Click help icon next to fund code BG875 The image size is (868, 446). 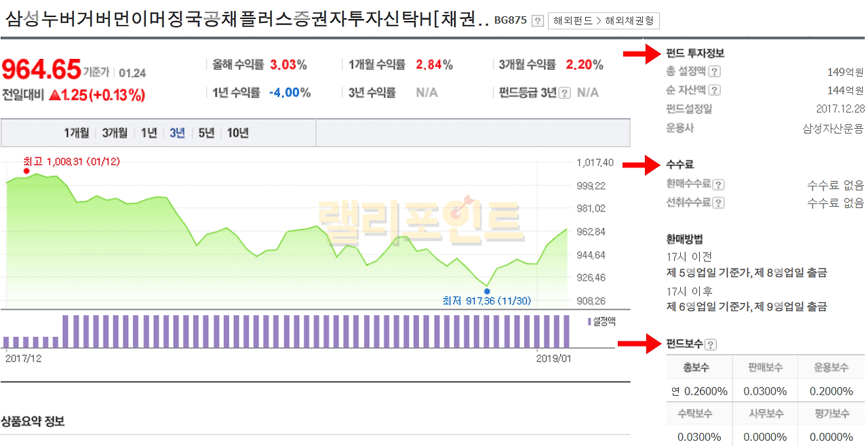point(538,20)
